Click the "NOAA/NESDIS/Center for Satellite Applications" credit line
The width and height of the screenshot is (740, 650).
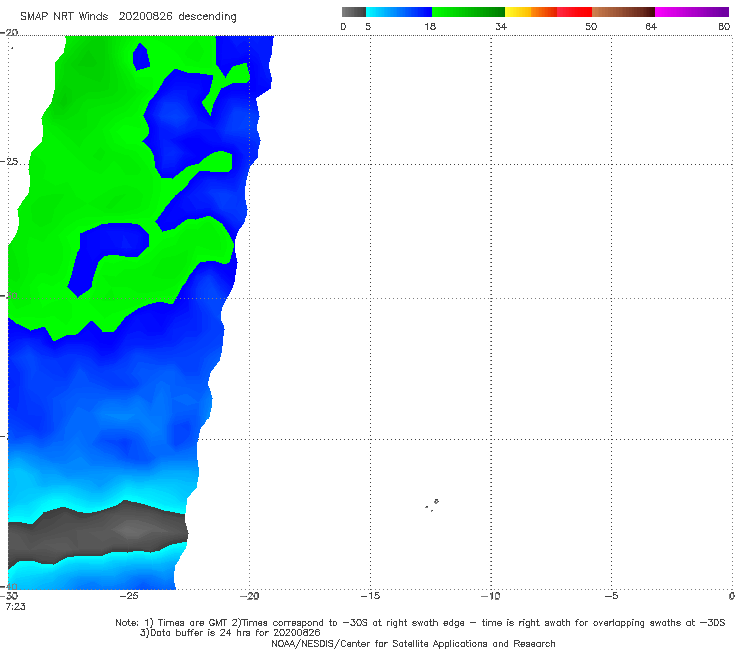click(x=413, y=644)
